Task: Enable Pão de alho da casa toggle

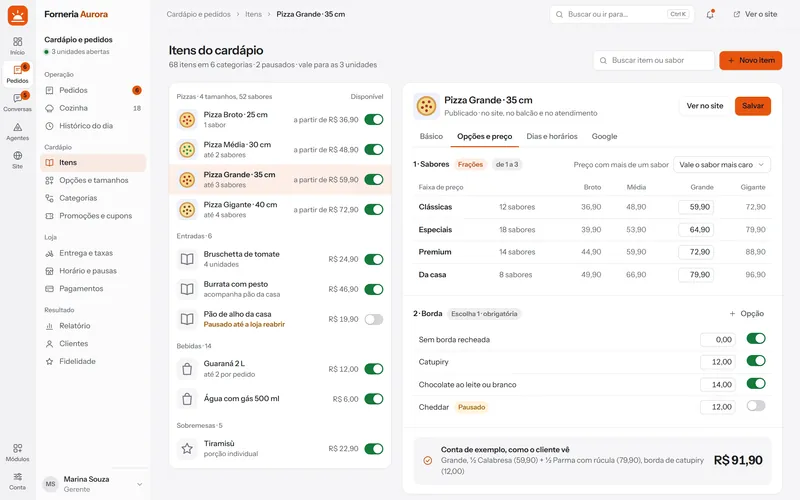Action: (374, 319)
